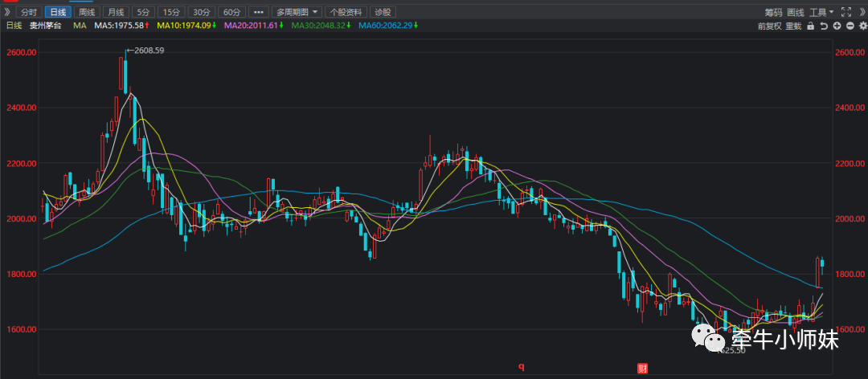Click the left double-chevron panel icon
Viewport: 868px width, 379px height.
tap(7, 12)
